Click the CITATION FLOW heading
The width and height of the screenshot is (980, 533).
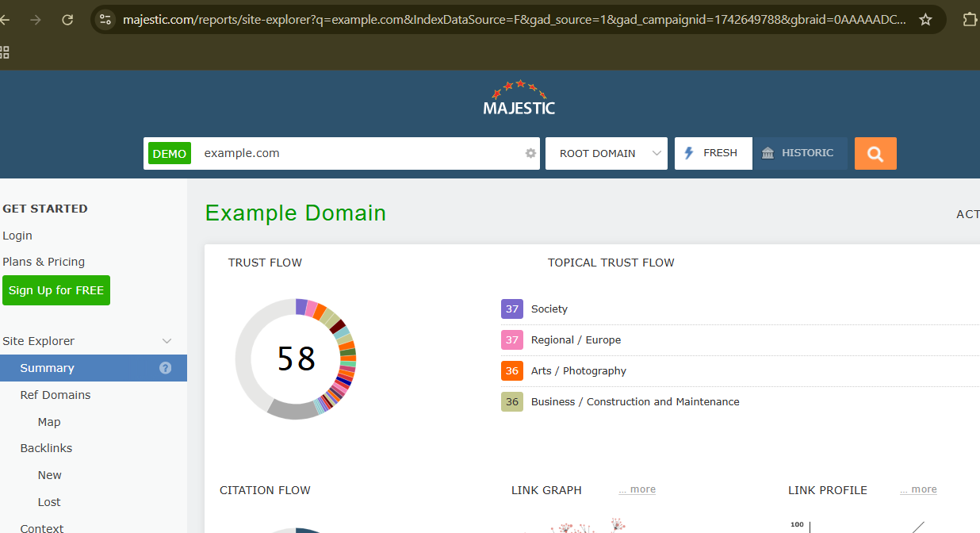(x=265, y=490)
